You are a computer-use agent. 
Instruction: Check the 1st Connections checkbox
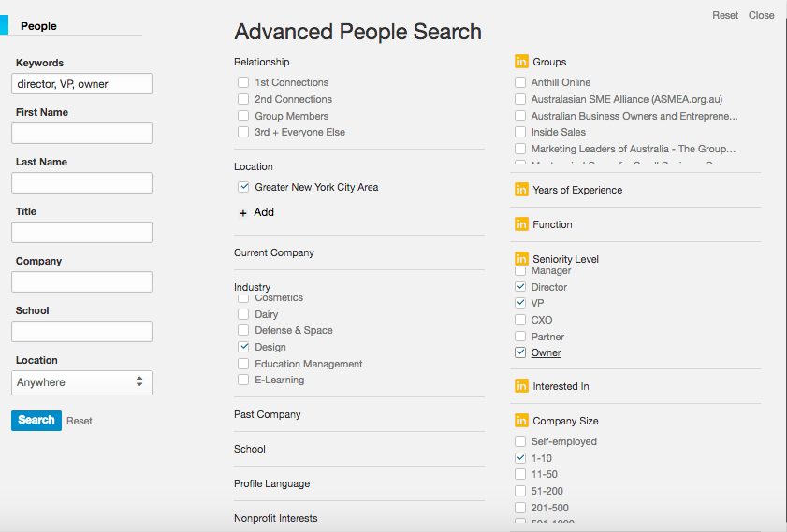click(x=243, y=82)
